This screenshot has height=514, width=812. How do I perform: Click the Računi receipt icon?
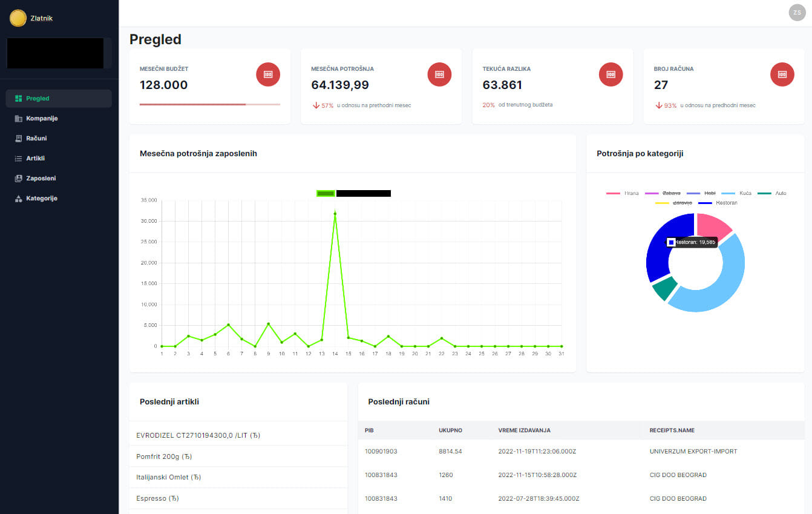tap(19, 139)
